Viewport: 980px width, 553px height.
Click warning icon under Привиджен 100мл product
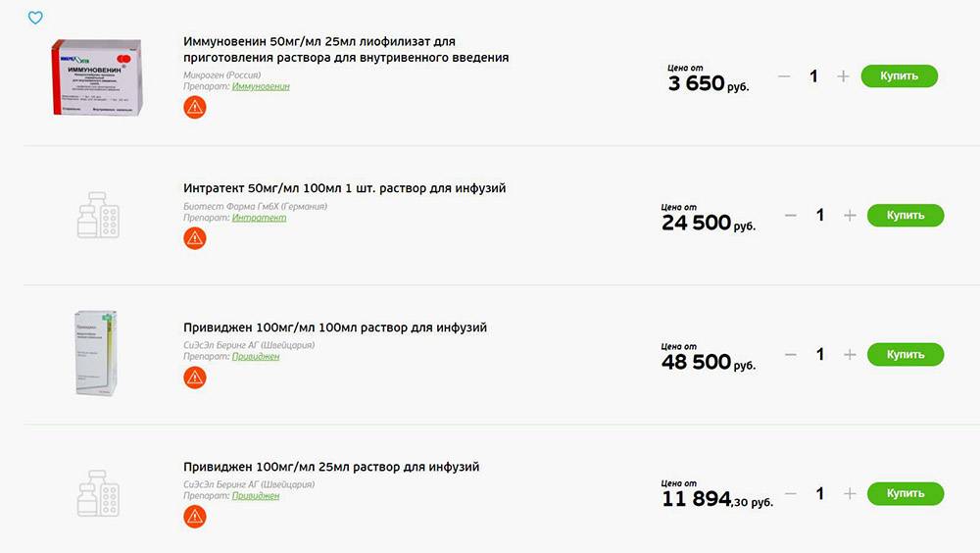pos(195,377)
